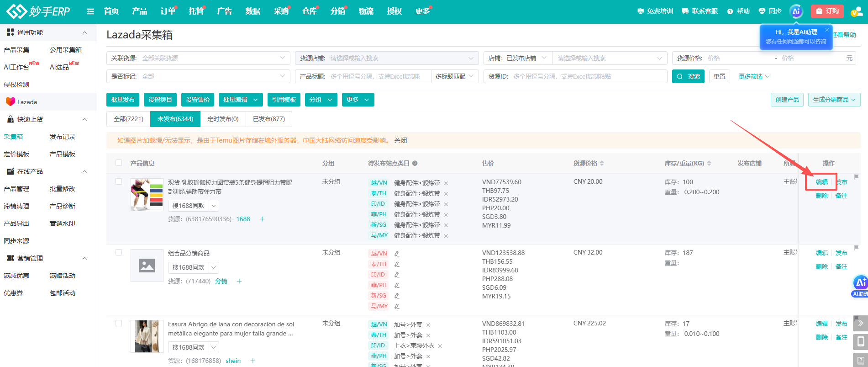
Task: Click the 重置 reset button
Action: point(720,76)
